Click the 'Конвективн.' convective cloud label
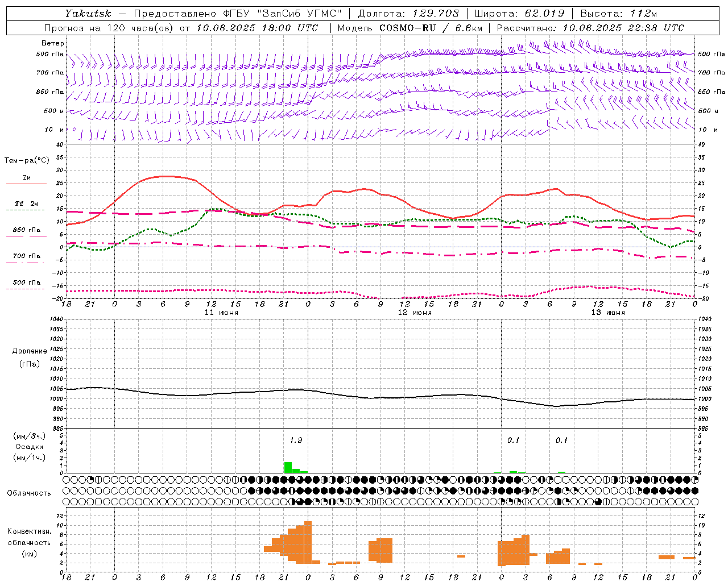 click(30, 531)
